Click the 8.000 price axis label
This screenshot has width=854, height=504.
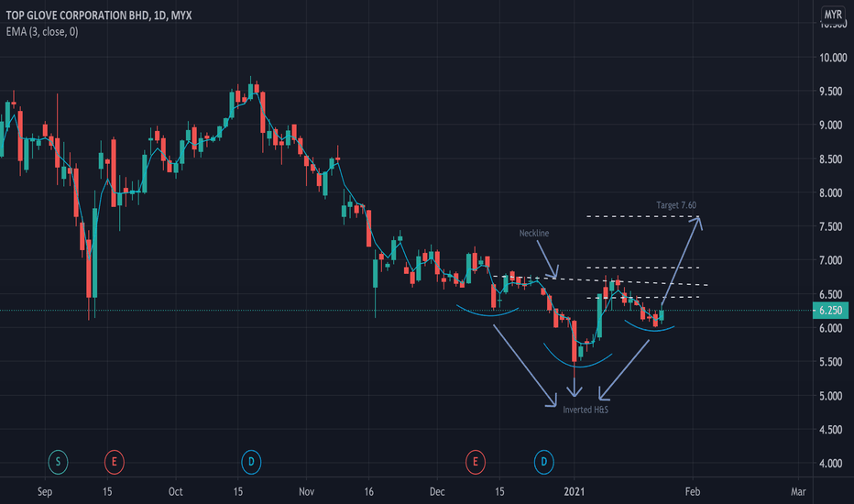coord(833,192)
